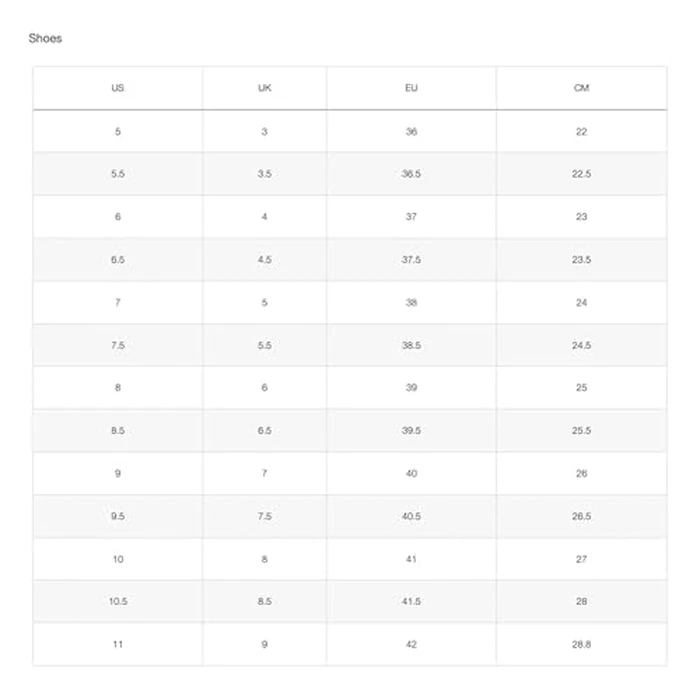Select the US column header
Image resolution: width=700 pixels, height=700 pixels.
pos(118,88)
